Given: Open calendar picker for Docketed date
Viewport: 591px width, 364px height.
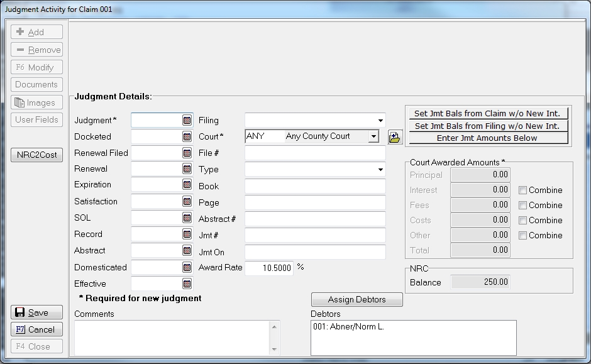Looking at the screenshot, I should click(x=187, y=136).
